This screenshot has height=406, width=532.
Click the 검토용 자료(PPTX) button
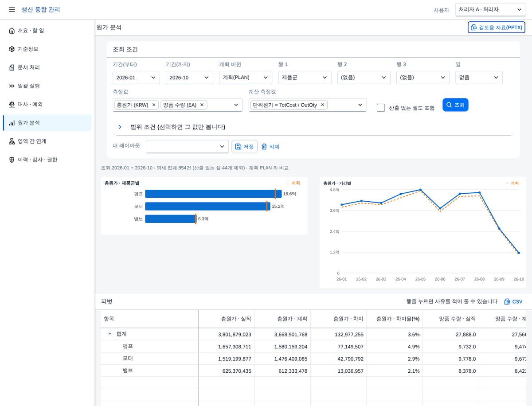pyautogui.click(x=496, y=27)
